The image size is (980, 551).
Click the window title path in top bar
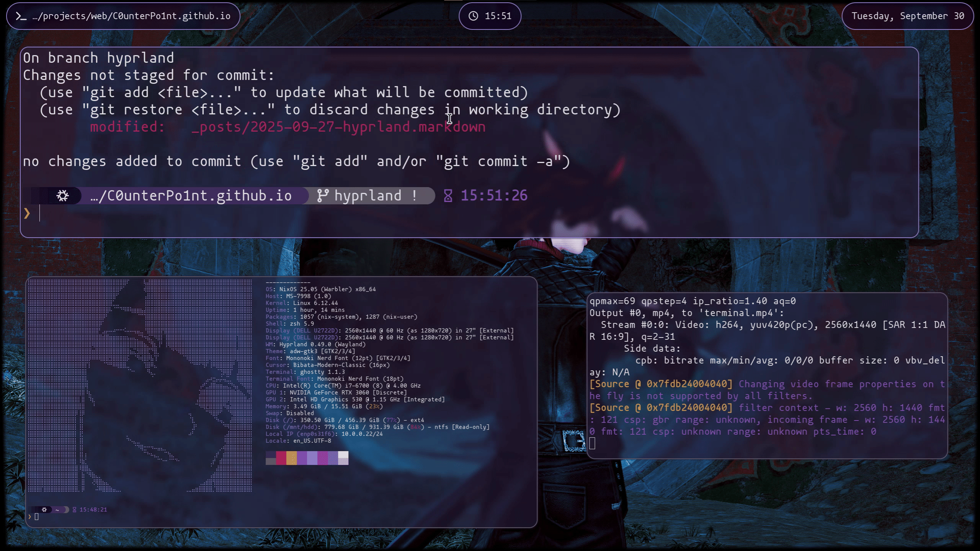point(131,16)
